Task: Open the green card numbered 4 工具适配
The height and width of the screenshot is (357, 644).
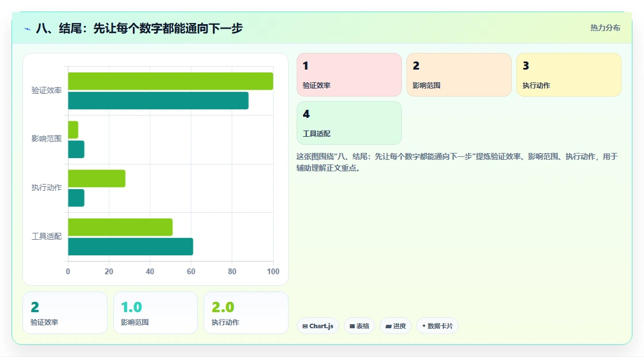Action: pos(349,123)
